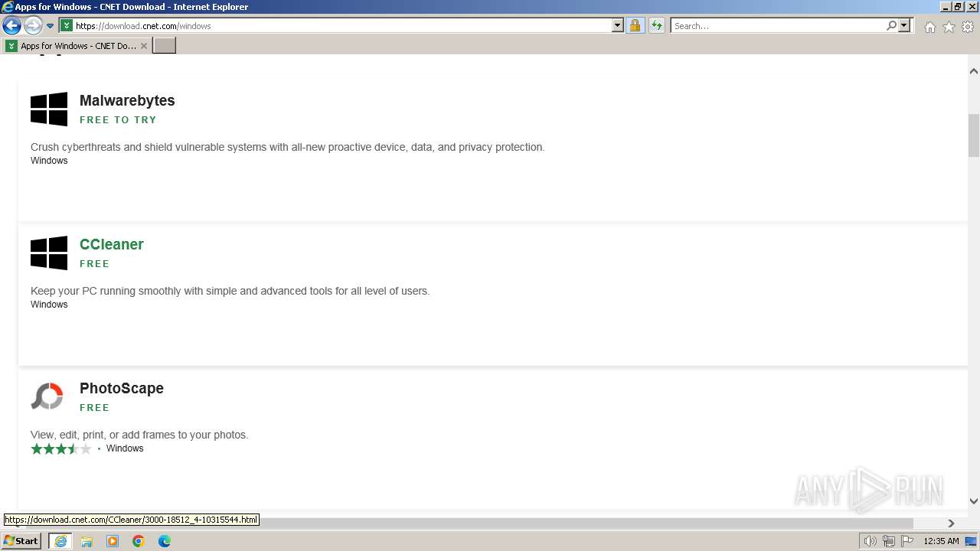980x551 pixels.
Task: Click page scroll down arrow
Action: click(x=974, y=501)
